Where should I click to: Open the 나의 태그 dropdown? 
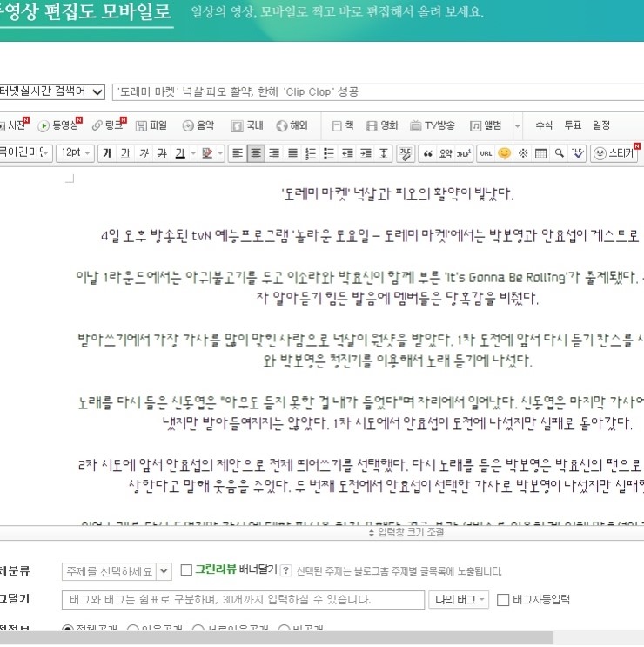(459, 600)
